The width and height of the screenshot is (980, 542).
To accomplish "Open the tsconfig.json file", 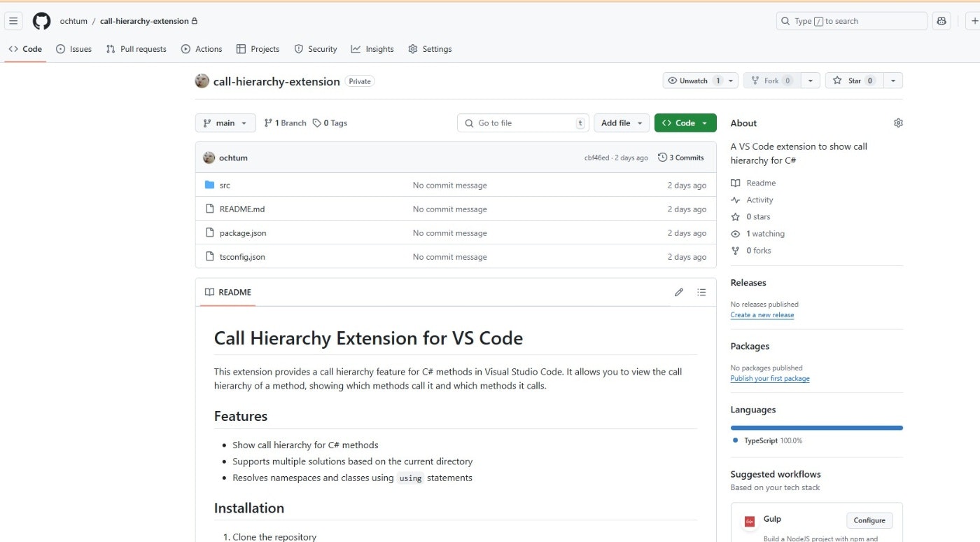I will pyautogui.click(x=242, y=257).
